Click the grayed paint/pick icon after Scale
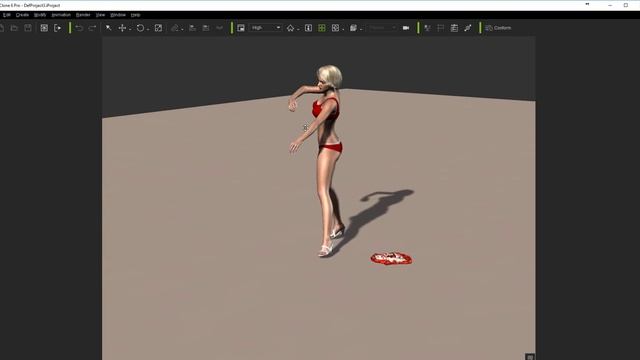 (x=175, y=28)
